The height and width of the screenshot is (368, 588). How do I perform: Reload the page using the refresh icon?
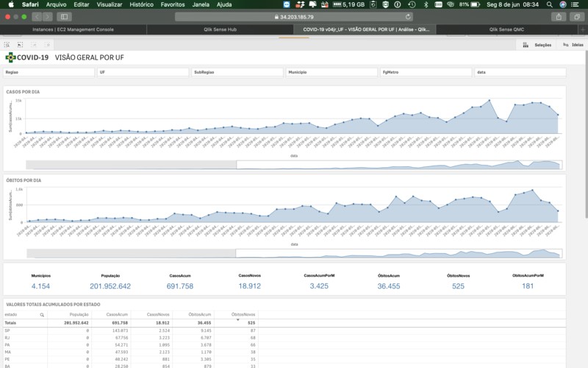(x=408, y=16)
